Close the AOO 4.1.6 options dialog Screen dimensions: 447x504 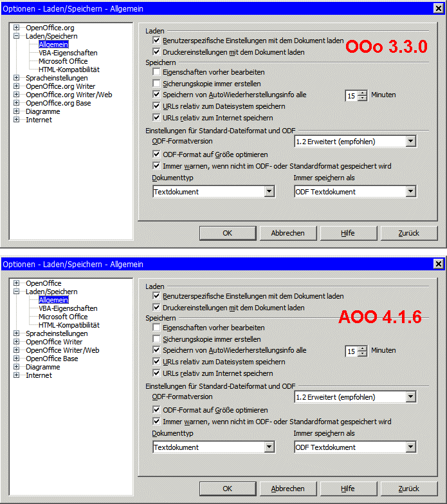(438, 264)
